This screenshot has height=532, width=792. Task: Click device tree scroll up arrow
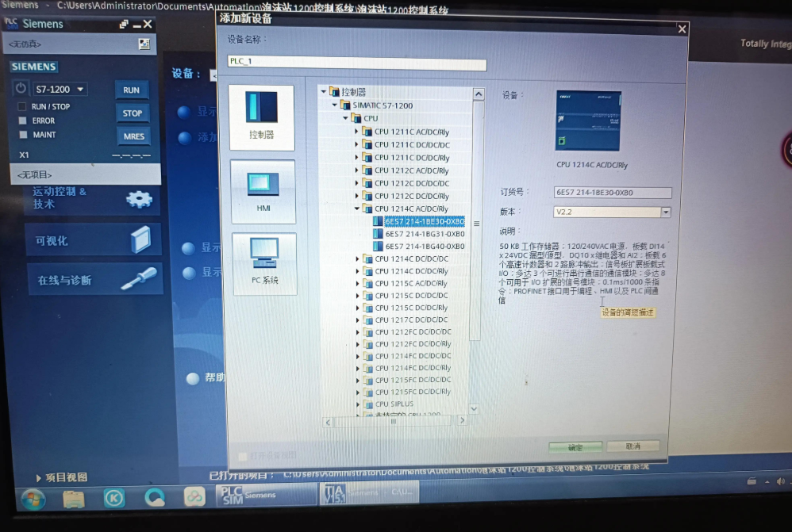click(479, 94)
